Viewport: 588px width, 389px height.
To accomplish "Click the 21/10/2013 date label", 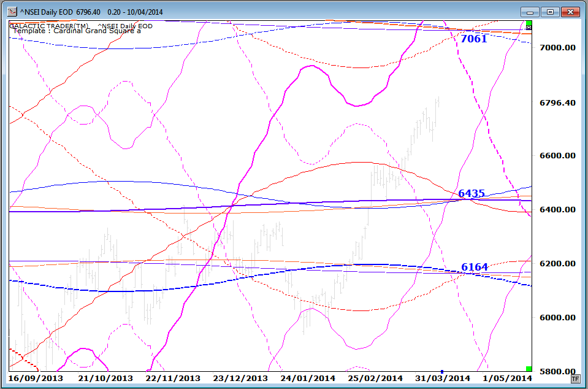I will [105, 378].
